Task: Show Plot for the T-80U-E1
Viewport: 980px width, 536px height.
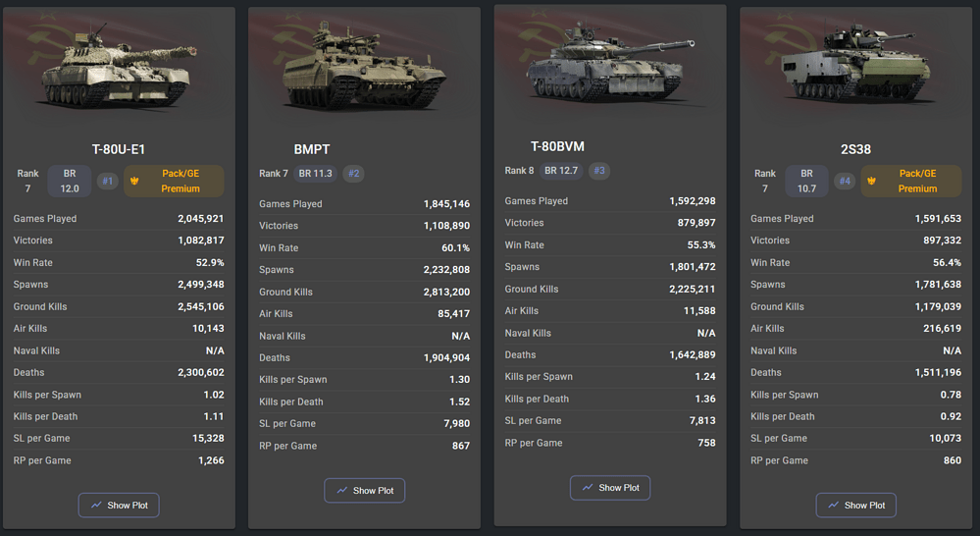Action: point(119,505)
